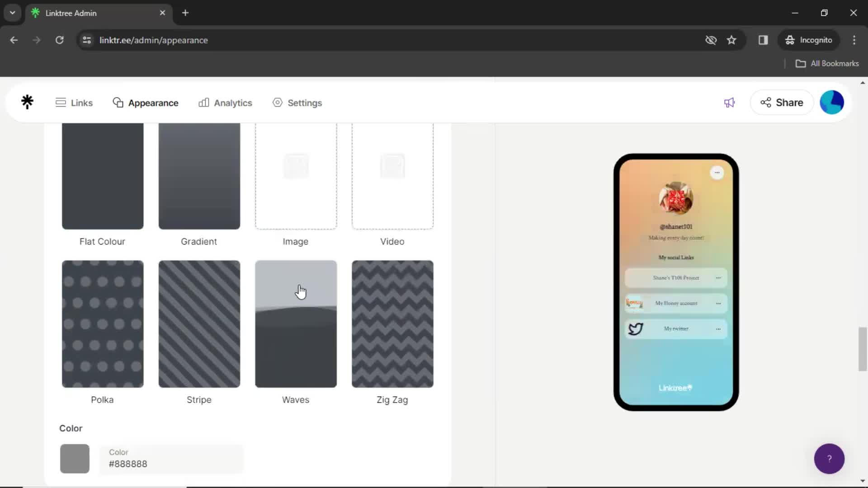Open the Analytics tab

[225, 103]
